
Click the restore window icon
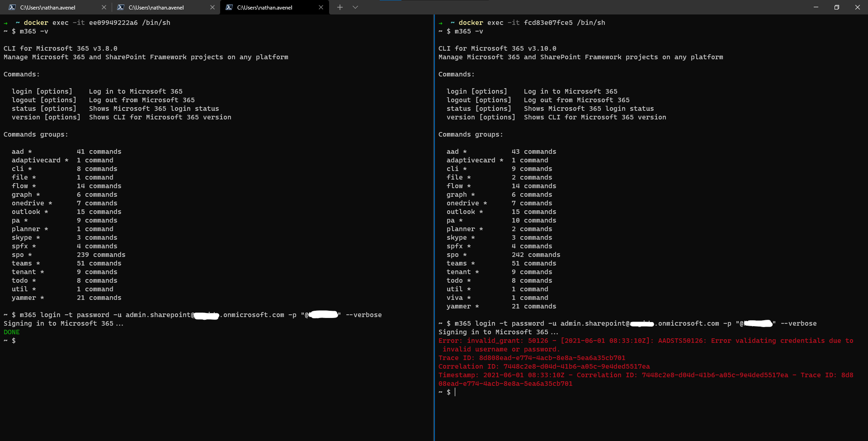[836, 7]
